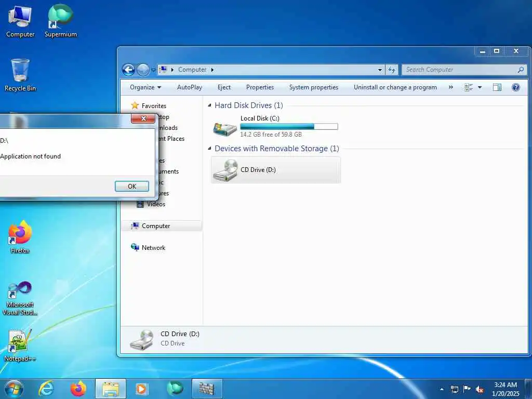Minimize the Computer Explorer window

(483, 51)
